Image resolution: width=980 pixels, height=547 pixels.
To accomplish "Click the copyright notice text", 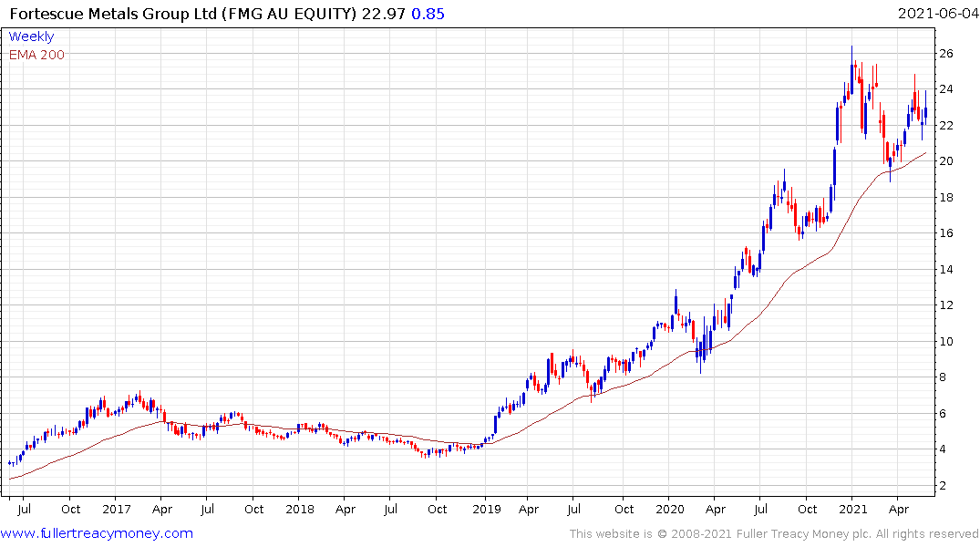I will point(774,534).
